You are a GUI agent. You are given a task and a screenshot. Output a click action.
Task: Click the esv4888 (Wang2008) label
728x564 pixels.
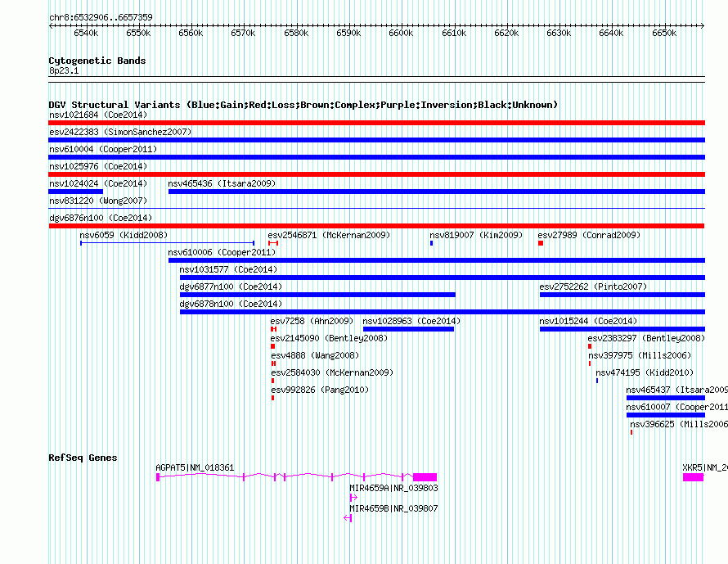[x=315, y=355]
